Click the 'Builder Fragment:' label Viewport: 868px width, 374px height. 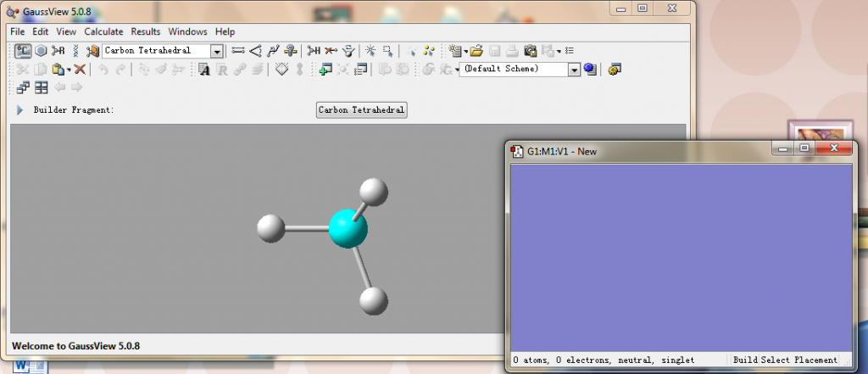click(x=74, y=109)
